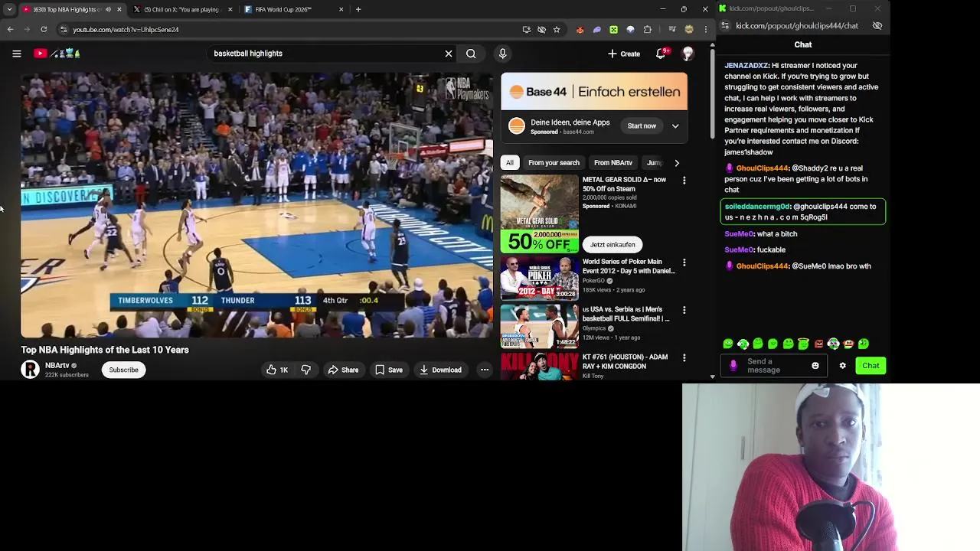
Task: Open more actions for the video
Action: [x=485, y=370]
